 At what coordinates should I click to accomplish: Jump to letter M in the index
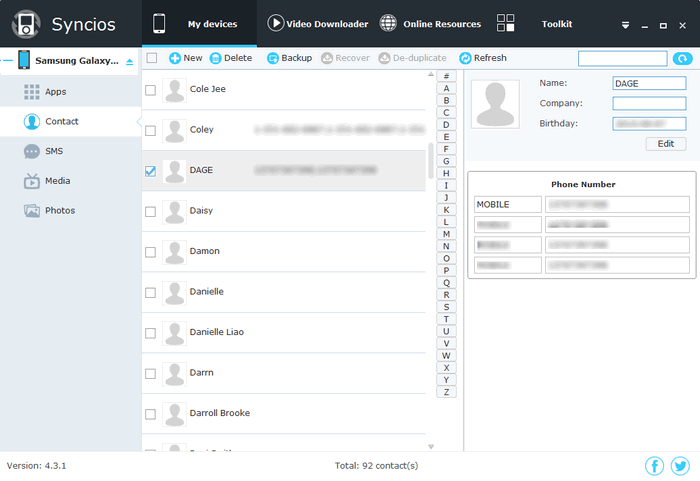(446, 234)
